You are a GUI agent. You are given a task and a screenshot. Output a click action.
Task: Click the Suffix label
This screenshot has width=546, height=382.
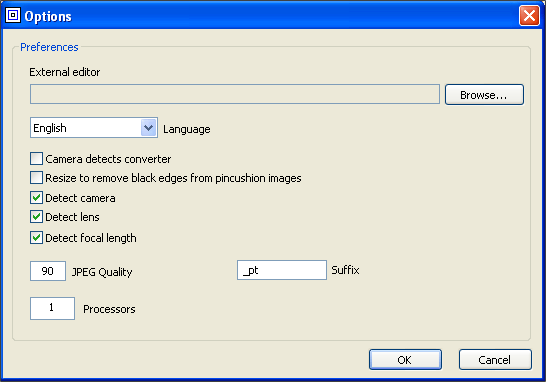point(345,270)
